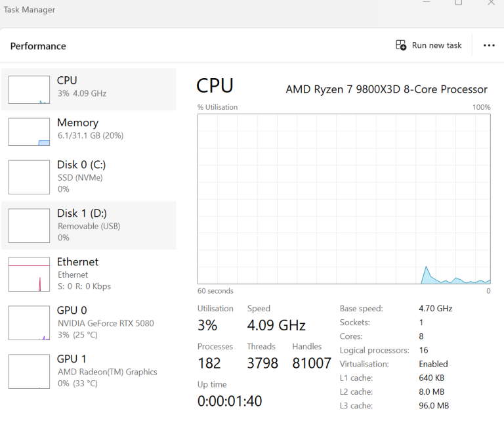Click the Ethernet activity graph thumbnail

click(x=29, y=274)
